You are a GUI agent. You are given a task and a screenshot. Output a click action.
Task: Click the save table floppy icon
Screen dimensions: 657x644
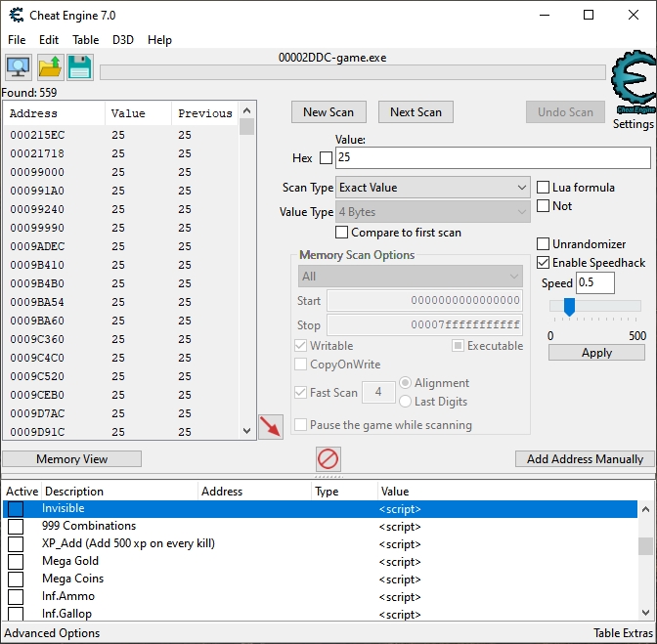coord(79,67)
